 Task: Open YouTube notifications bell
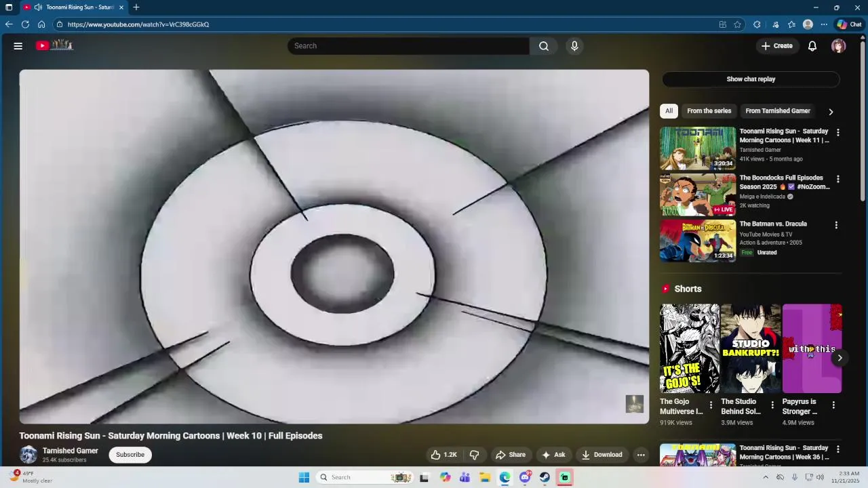[812, 46]
